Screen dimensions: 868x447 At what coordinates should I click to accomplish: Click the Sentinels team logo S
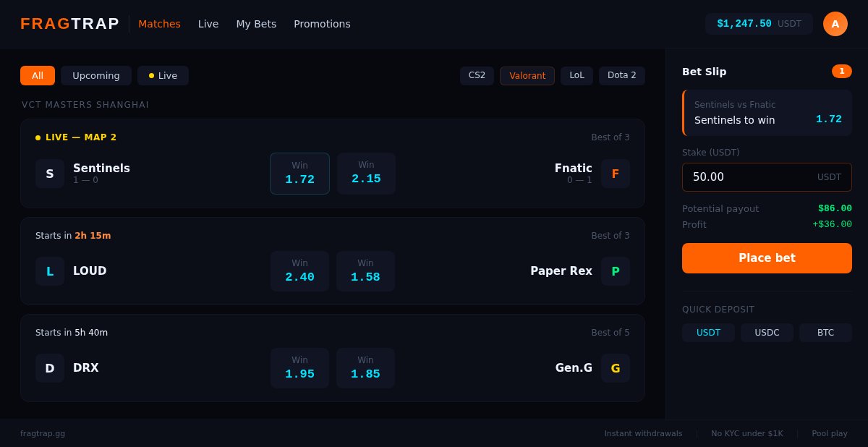tap(50, 174)
